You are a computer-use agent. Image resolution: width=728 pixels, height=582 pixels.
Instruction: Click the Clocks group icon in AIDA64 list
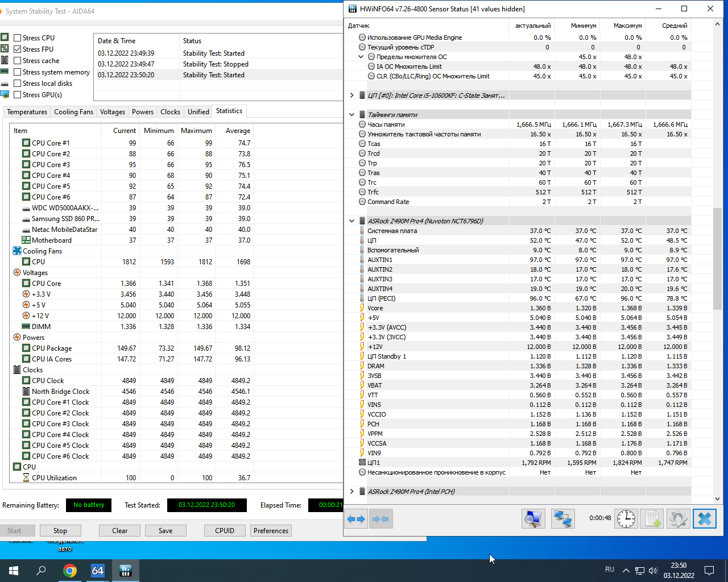(x=17, y=369)
